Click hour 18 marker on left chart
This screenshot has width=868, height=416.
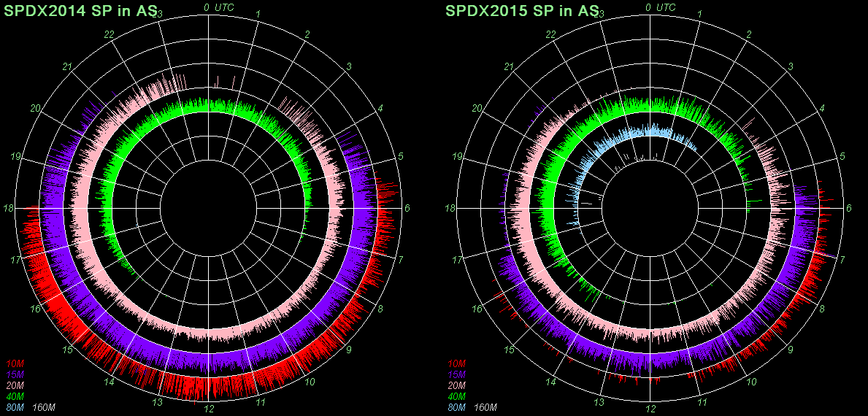point(9,208)
